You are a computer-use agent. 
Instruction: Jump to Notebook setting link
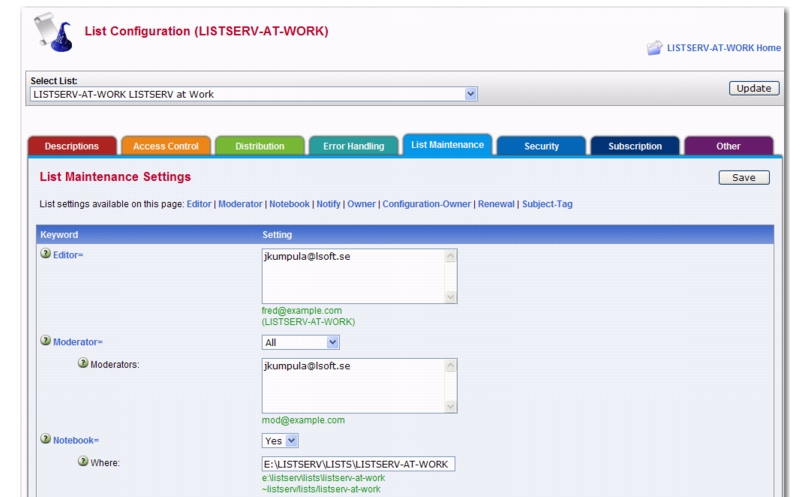click(289, 204)
